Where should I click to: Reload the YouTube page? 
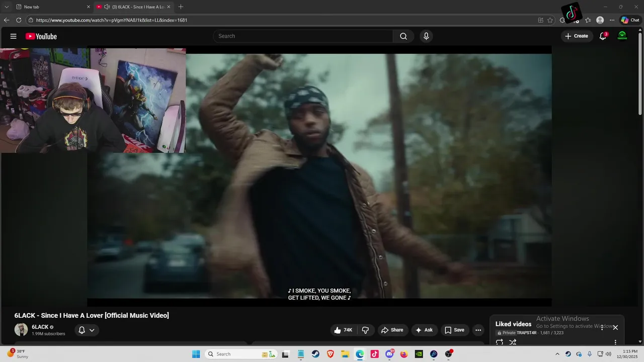tap(19, 20)
